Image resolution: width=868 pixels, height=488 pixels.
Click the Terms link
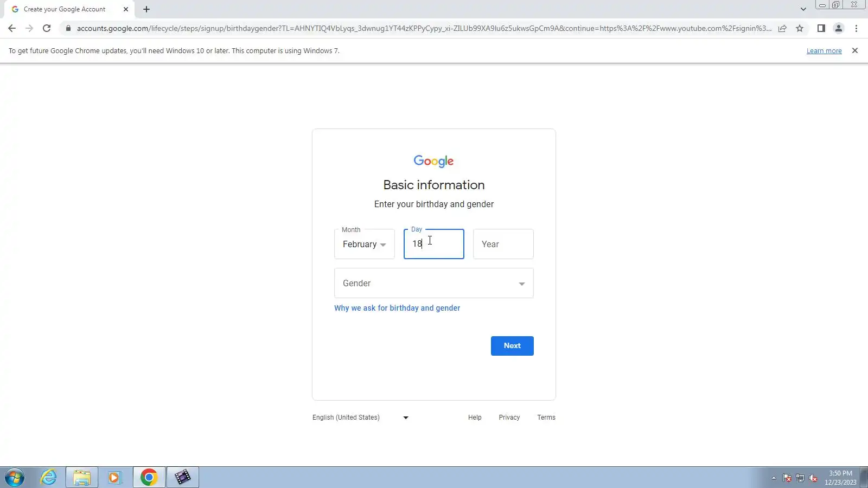pos(546,418)
